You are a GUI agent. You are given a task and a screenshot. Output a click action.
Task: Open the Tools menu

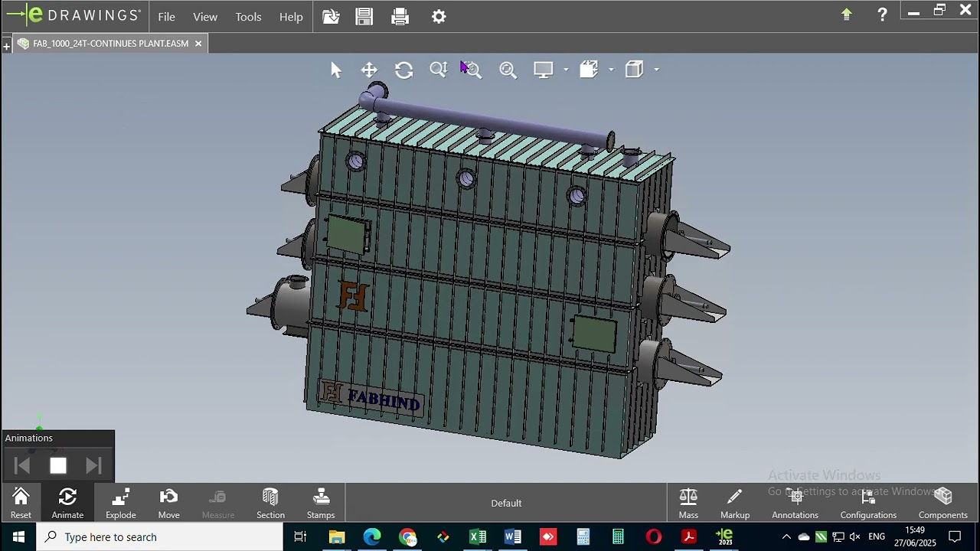pos(248,16)
